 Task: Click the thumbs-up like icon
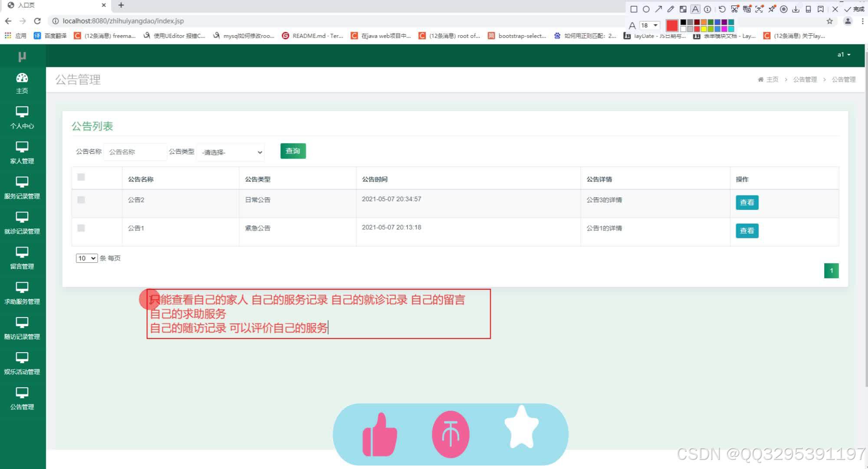tap(379, 434)
